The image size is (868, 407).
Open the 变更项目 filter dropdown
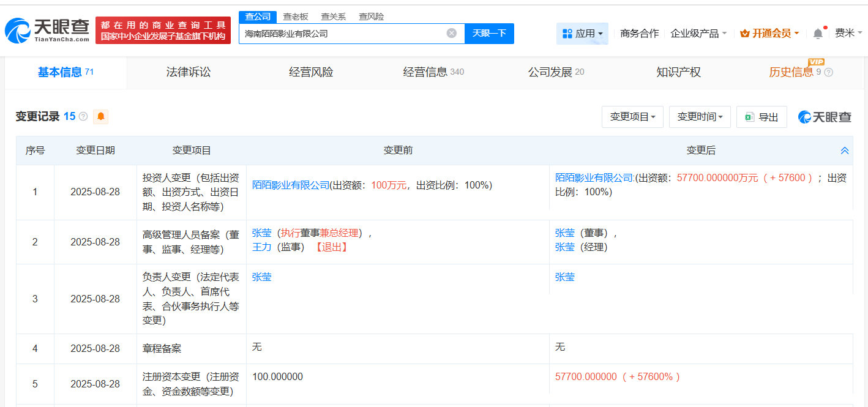[x=632, y=116]
